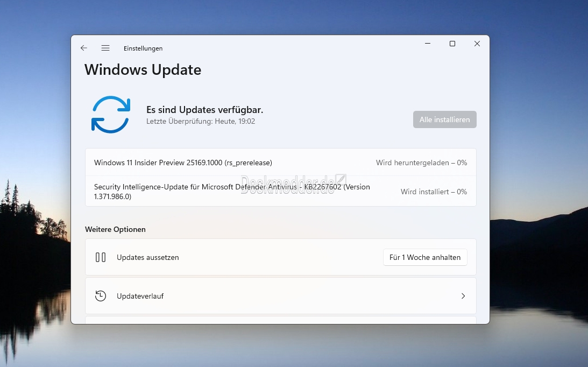This screenshot has height=367, width=588.
Task: Expand Updateverlauf with the chevron arrow
Action: 463,296
